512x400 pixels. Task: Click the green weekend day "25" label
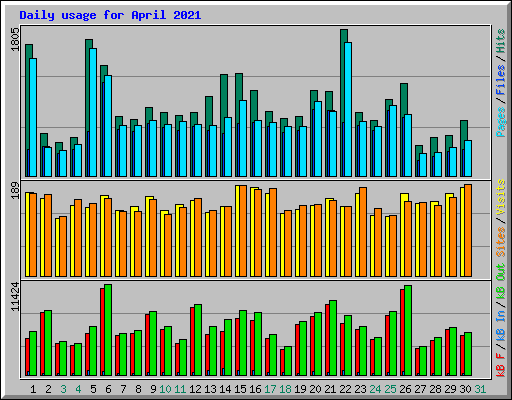tap(390, 389)
